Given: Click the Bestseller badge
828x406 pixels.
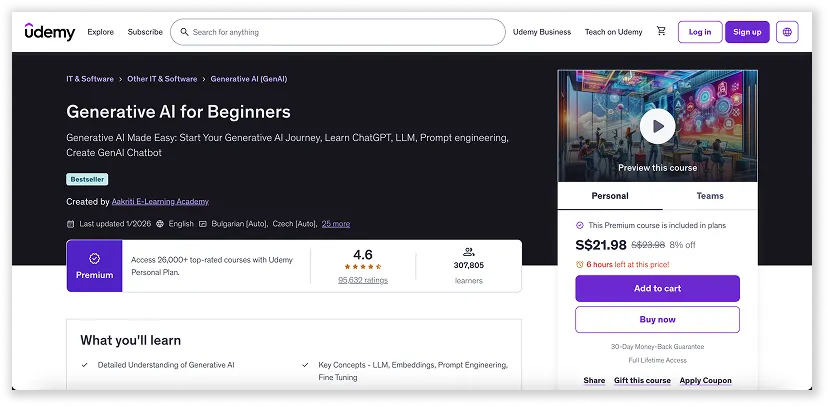Looking at the screenshot, I should pos(87,180).
